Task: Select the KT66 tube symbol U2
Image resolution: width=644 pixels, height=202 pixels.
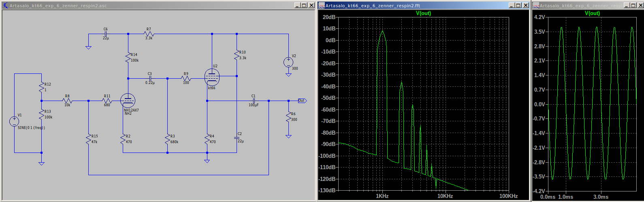Action: pos(212,77)
